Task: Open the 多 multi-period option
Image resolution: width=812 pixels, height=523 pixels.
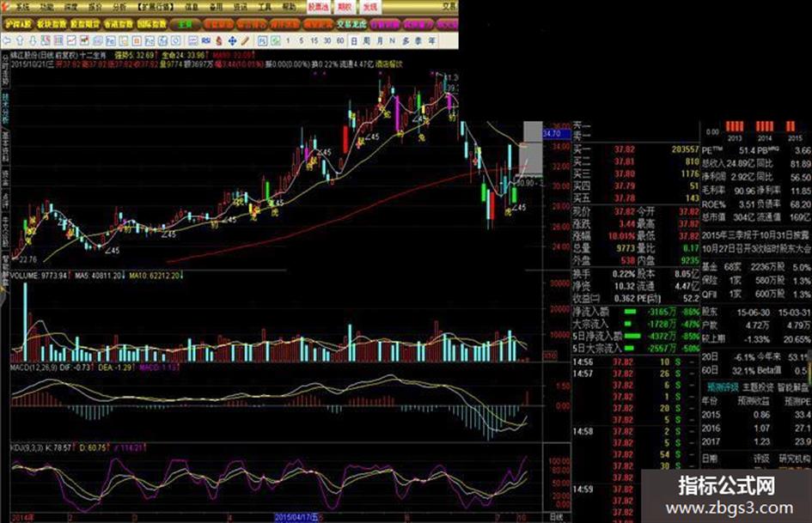Action: coord(406,40)
